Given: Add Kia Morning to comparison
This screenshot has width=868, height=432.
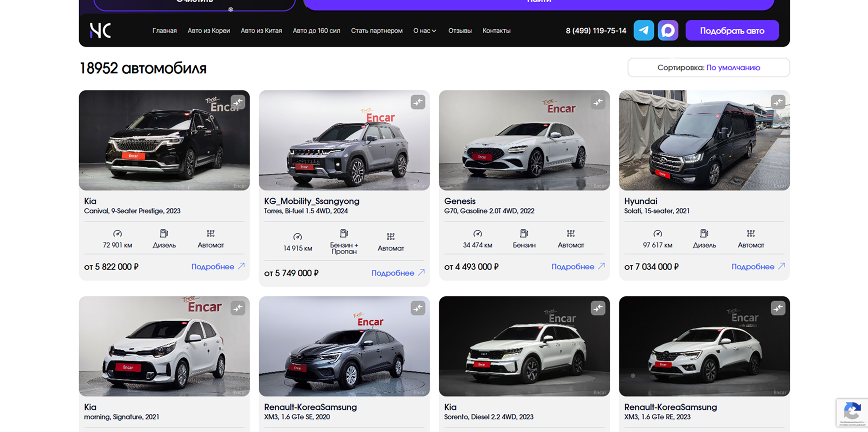Looking at the screenshot, I should [x=238, y=308].
